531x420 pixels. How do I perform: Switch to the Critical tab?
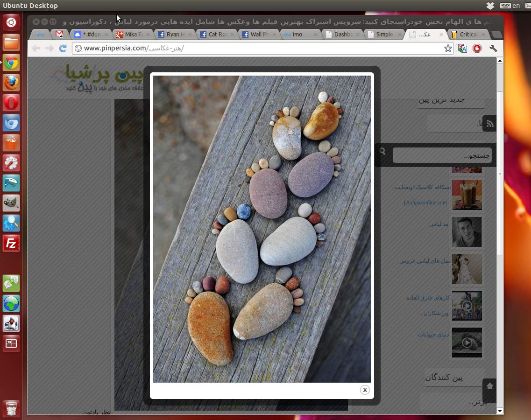(x=467, y=35)
